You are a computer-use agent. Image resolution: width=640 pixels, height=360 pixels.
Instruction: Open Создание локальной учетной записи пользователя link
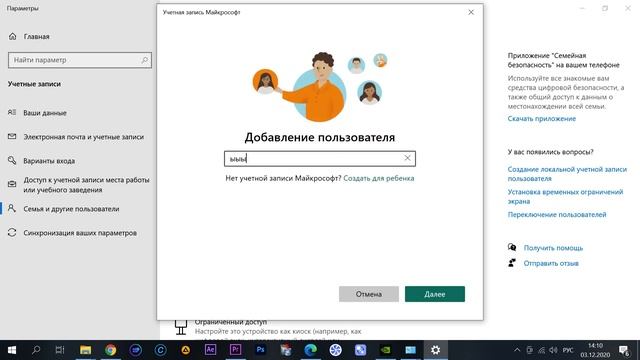(x=567, y=173)
